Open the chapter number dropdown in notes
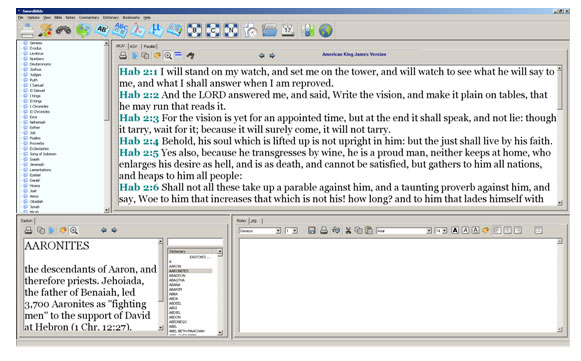The image size is (581, 361). (295, 231)
